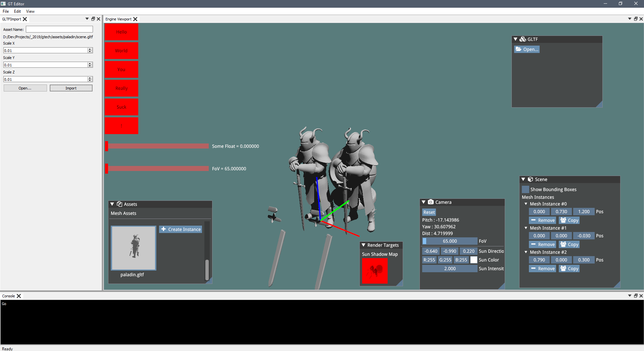Viewport: 644px width, 351px height.
Task: Click the red World button
Action: [121, 51]
